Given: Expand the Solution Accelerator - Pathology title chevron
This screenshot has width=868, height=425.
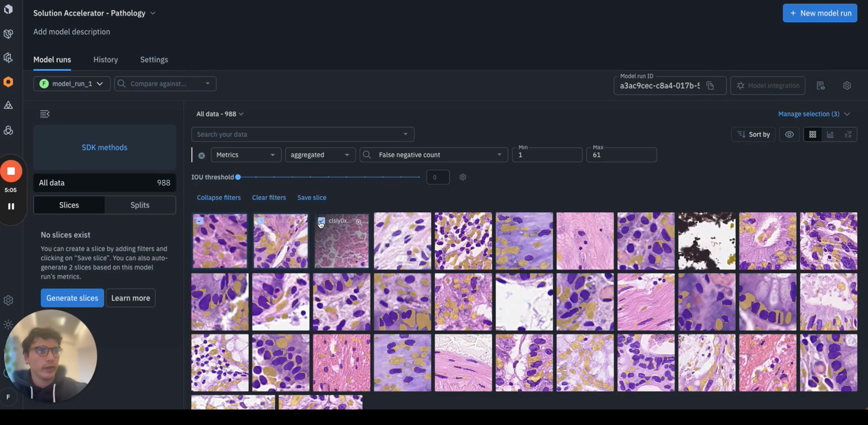Looking at the screenshot, I should [153, 13].
